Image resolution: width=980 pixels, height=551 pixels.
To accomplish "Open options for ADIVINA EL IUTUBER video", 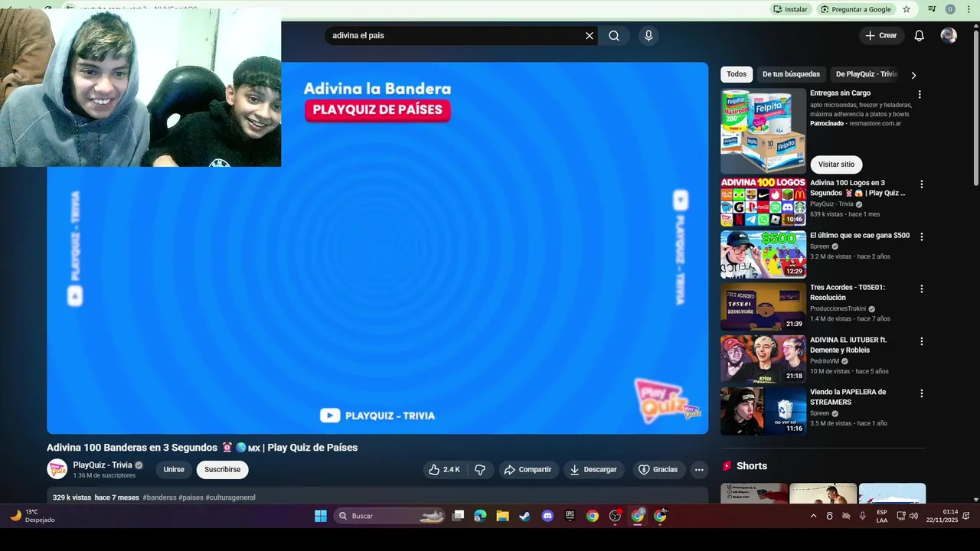I will (921, 341).
